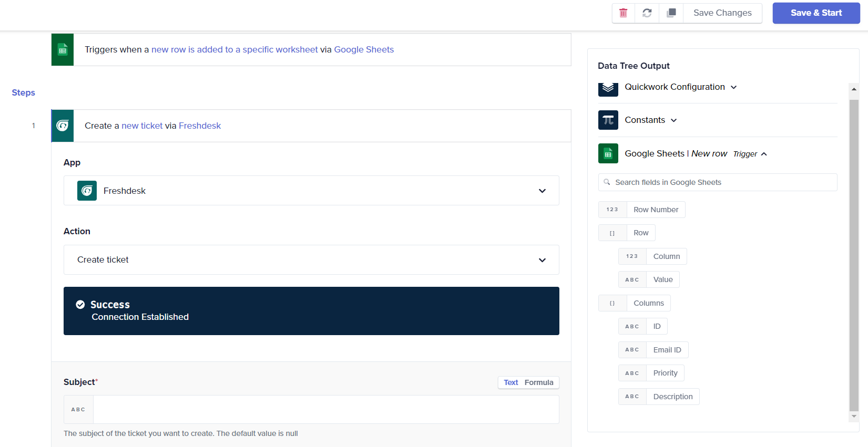Click the search magnifier icon in fields box
Viewport: 868px width, 447px height.
point(607,182)
